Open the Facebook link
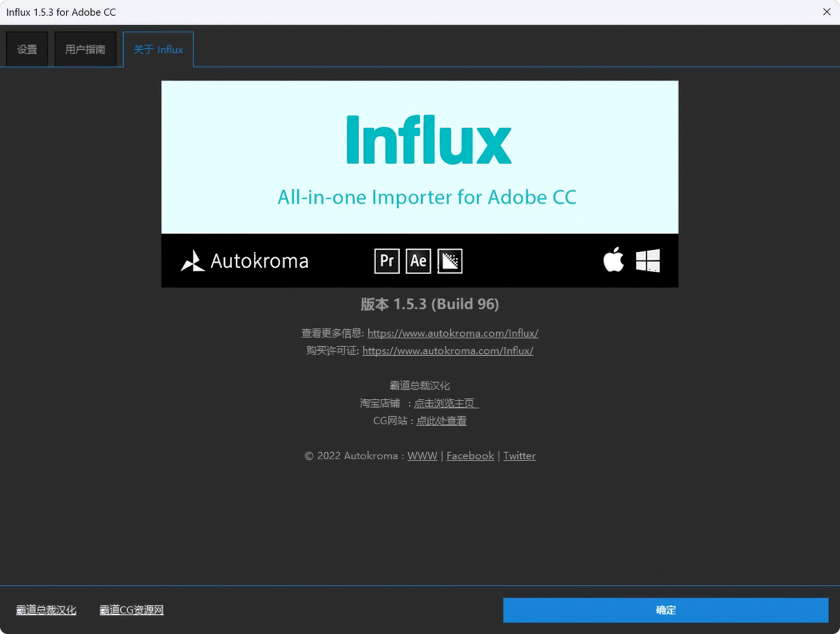Viewport: 840px width, 634px height. point(470,455)
